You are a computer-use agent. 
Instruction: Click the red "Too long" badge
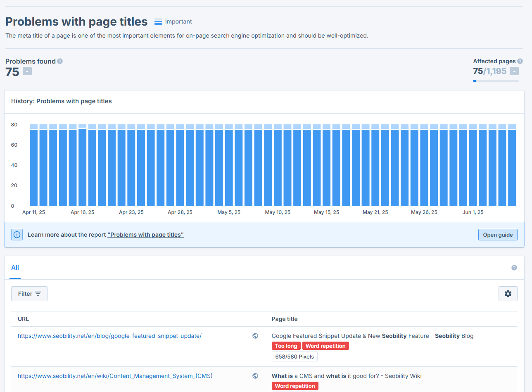tap(286, 346)
